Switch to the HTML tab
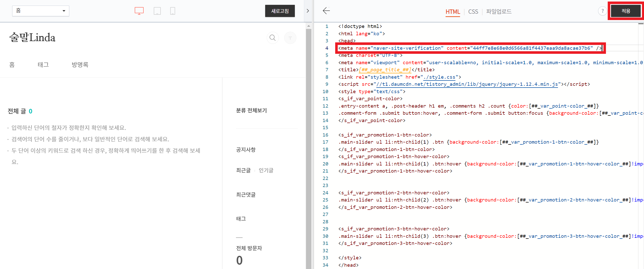Screen dimensions: 644x269 (453, 12)
